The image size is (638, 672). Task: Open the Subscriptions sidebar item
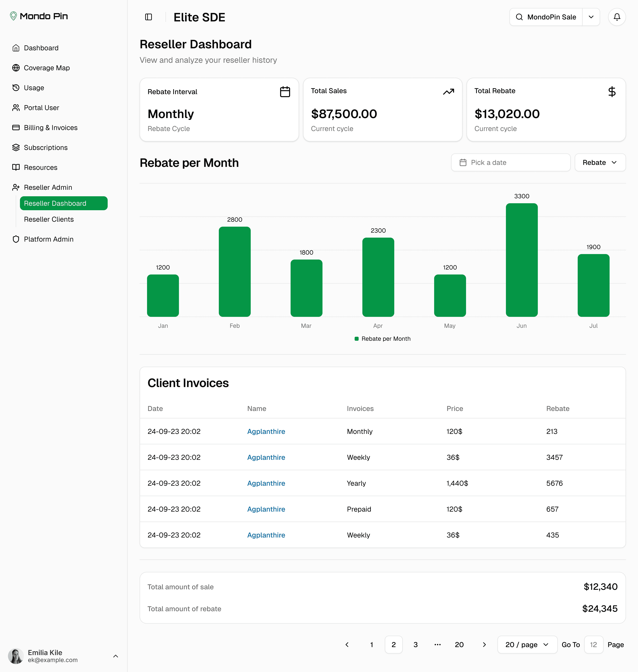click(46, 147)
